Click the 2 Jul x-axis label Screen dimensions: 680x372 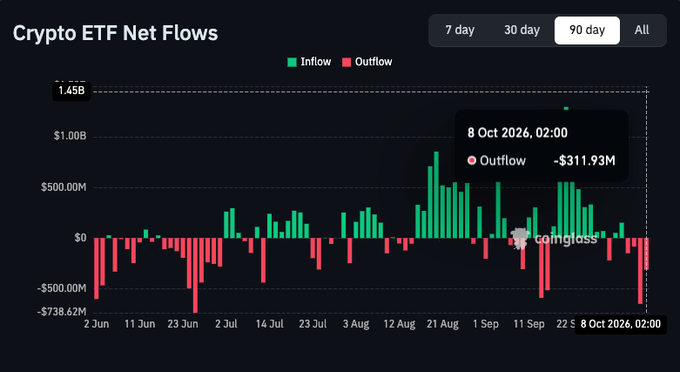pyautogui.click(x=226, y=324)
